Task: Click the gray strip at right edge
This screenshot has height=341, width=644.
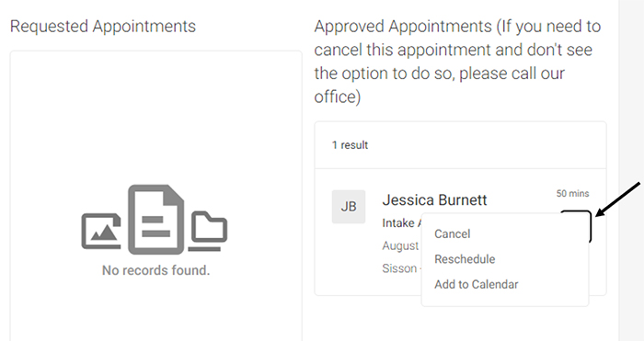Action: click(631, 170)
